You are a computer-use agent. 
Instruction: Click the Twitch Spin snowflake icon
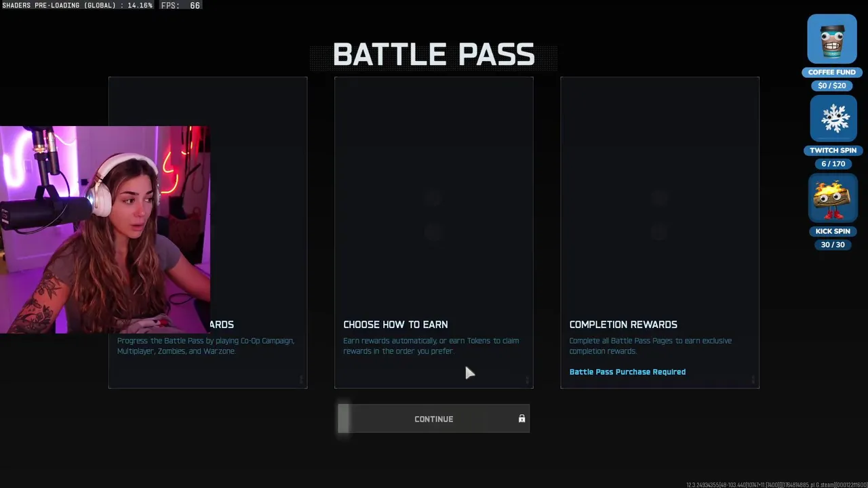pyautogui.click(x=834, y=119)
